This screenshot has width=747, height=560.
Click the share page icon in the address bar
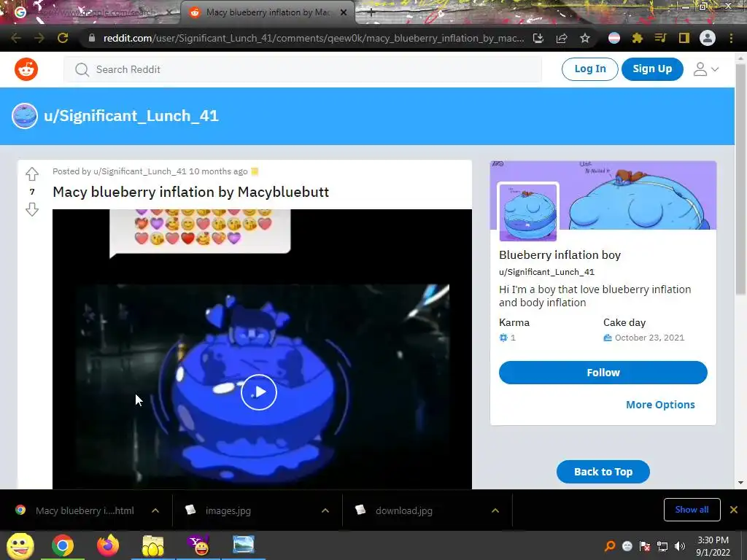coord(562,38)
